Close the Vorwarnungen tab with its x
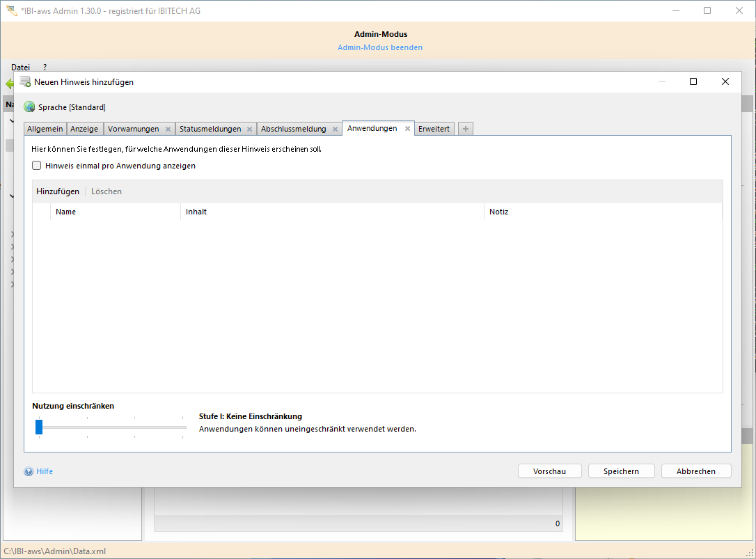The image size is (756, 559). [168, 129]
